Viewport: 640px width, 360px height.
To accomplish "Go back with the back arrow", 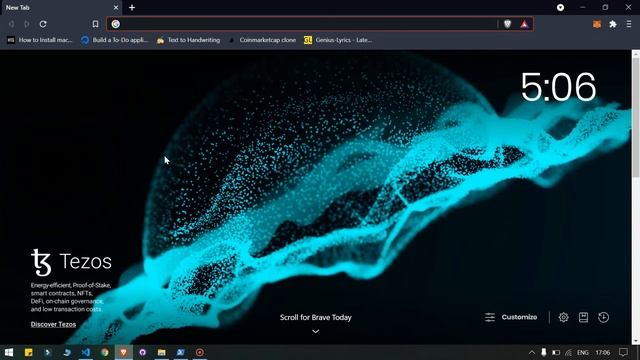I will point(11,24).
